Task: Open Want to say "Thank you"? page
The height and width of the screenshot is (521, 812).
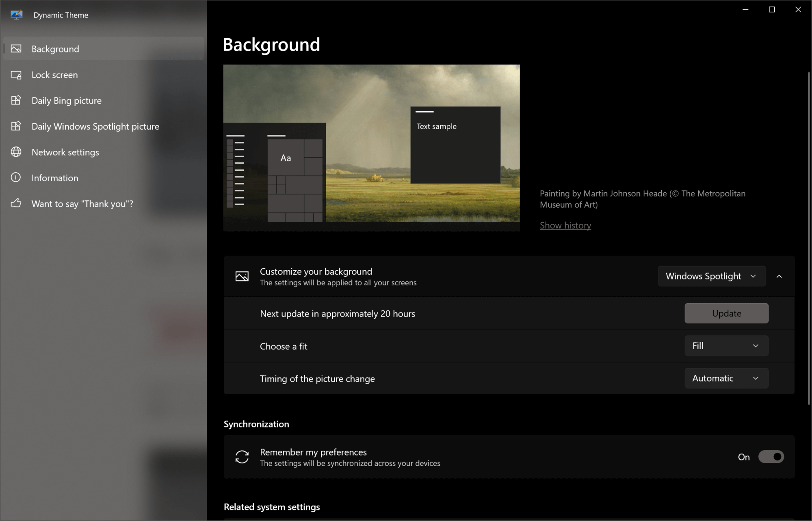Action: 104,204
